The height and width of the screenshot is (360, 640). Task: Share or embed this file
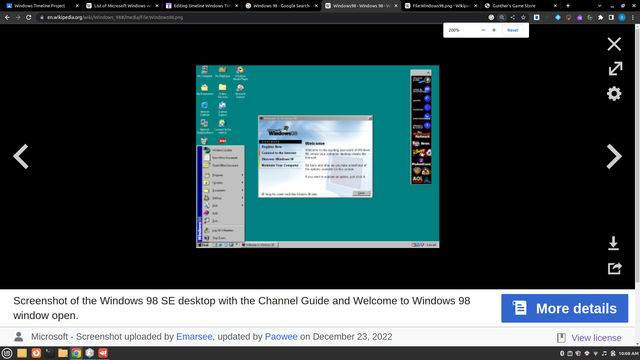614,268
